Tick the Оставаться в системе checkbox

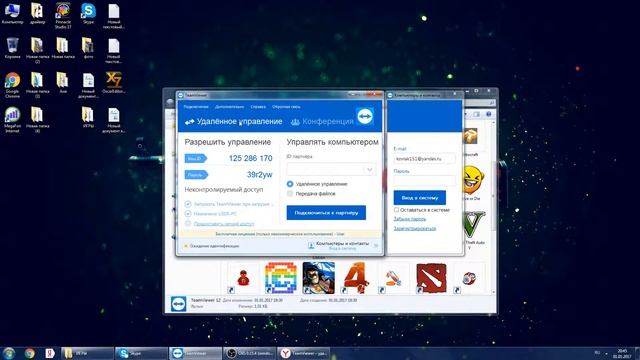[x=396, y=210]
